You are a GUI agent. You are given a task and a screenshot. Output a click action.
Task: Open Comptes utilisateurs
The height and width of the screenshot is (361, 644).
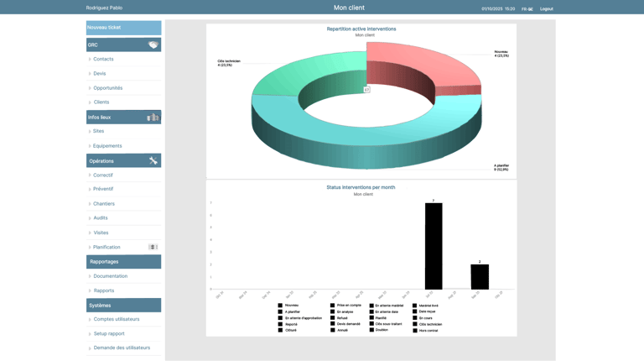click(117, 319)
